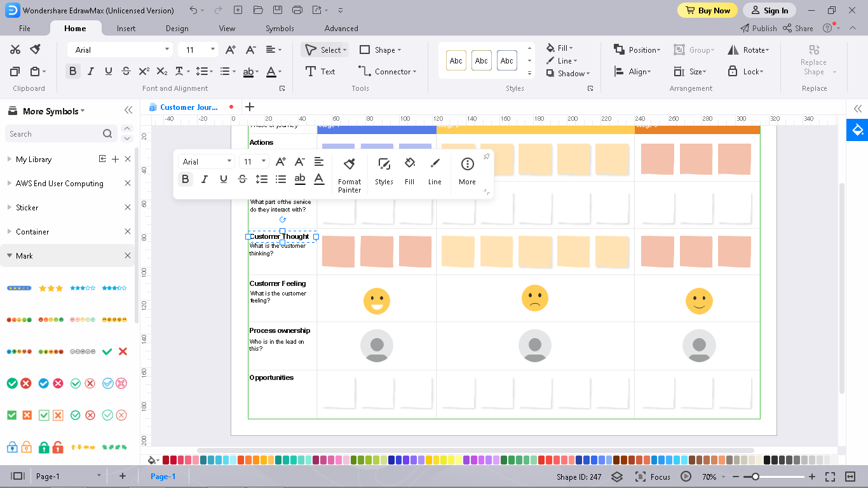Click the Cut scissors icon
The image size is (868, 488).
15,50
